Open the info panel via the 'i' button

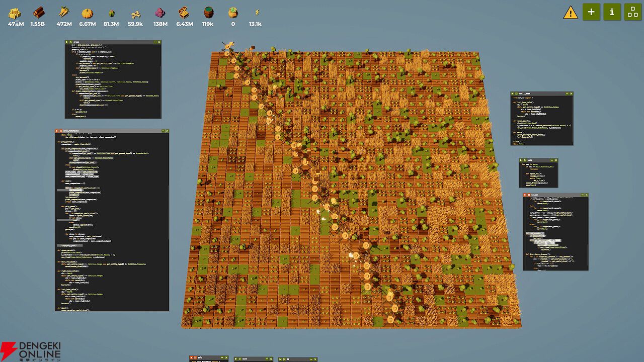pos(612,12)
